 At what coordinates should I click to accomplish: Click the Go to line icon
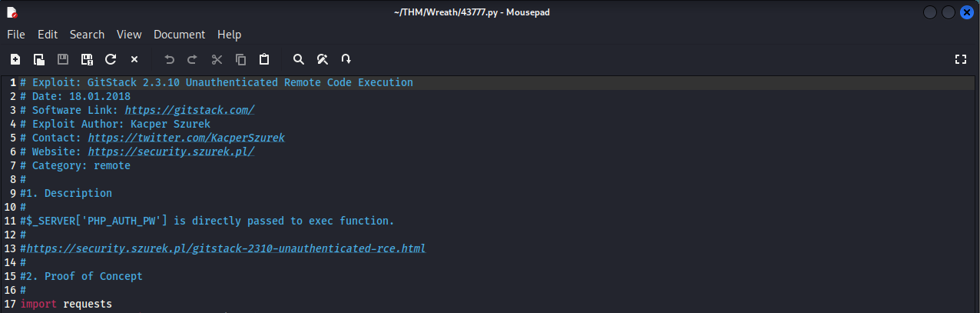pyautogui.click(x=346, y=59)
